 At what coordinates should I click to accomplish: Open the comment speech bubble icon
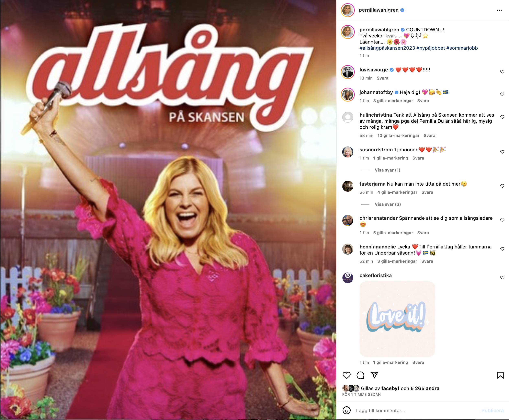[360, 375]
